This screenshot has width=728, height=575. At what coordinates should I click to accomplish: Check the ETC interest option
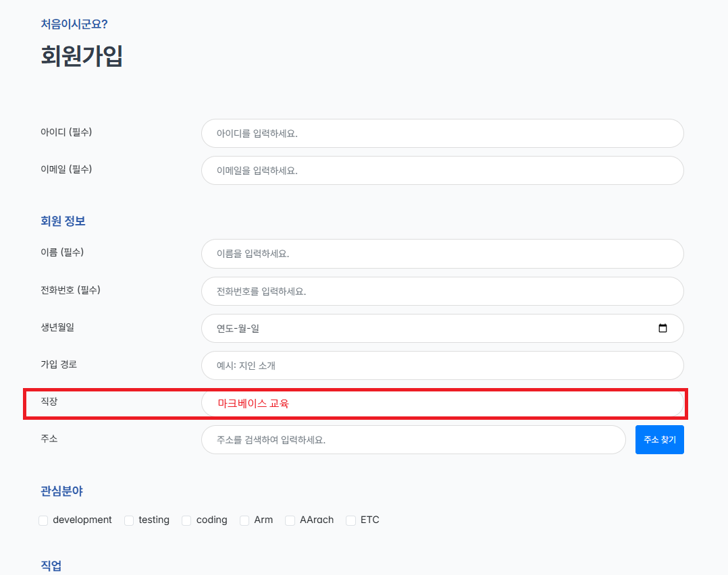350,520
